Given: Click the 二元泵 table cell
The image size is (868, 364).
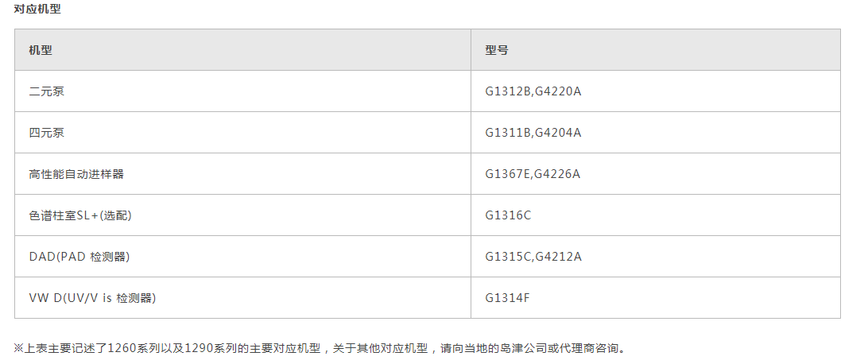Looking at the screenshot, I should click(x=242, y=91).
